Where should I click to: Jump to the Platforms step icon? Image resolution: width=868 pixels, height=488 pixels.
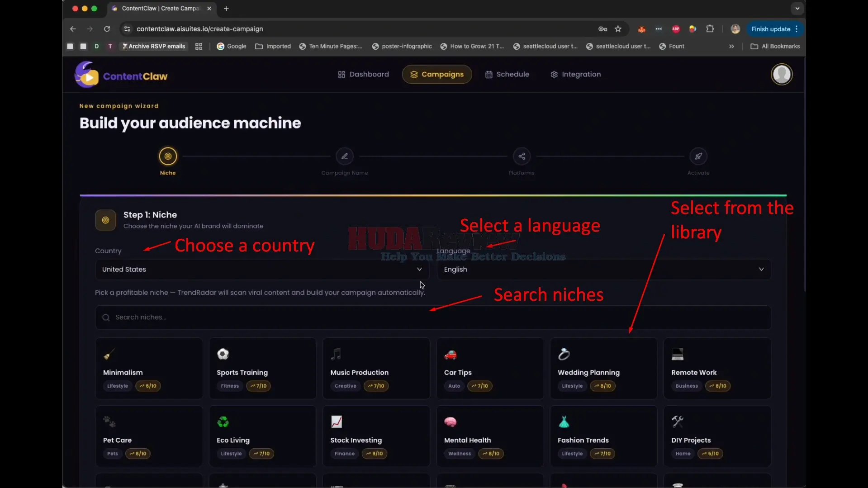[522, 156]
